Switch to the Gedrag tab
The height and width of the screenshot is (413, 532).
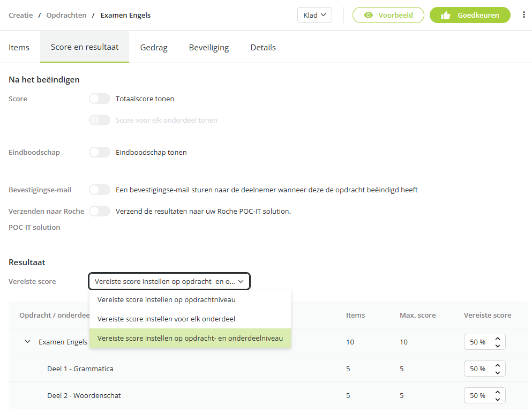point(154,48)
